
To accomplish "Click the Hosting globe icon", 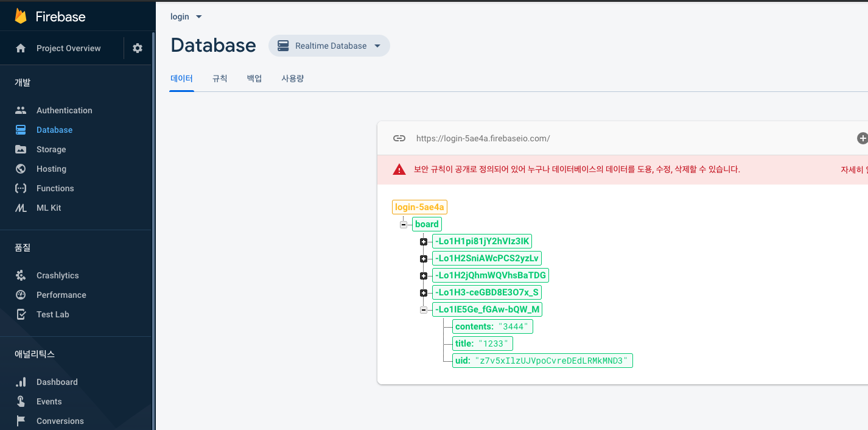I will [x=21, y=169].
